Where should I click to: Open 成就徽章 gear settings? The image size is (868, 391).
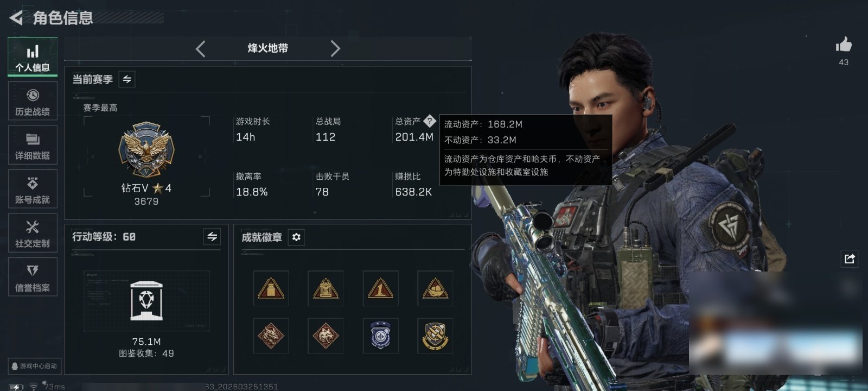pos(296,237)
